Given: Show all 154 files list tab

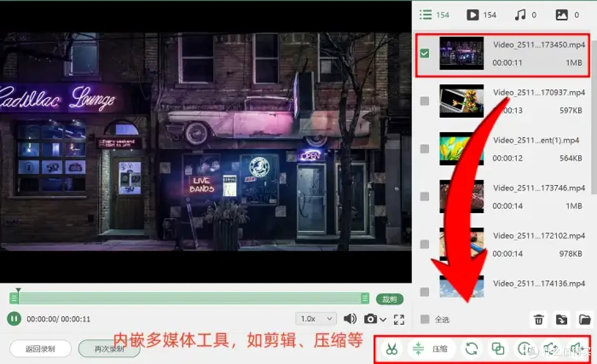Looking at the screenshot, I should click(x=434, y=15).
